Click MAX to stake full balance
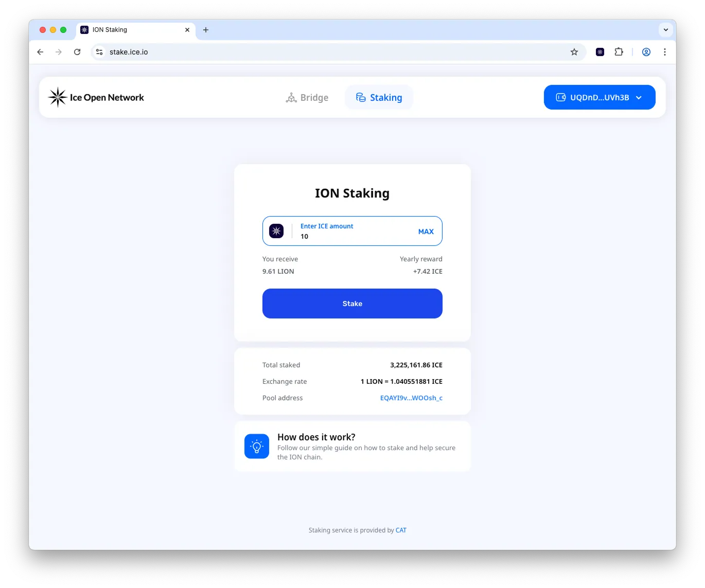 click(x=426, y=231)
